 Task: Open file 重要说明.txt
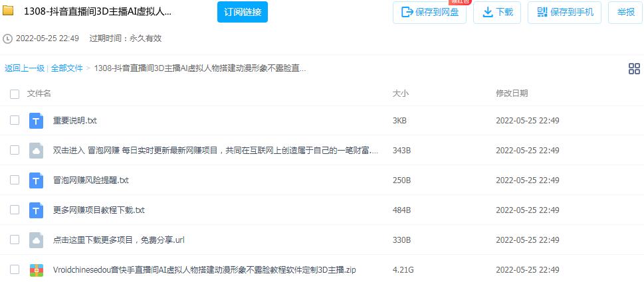[x=75, y=121]
